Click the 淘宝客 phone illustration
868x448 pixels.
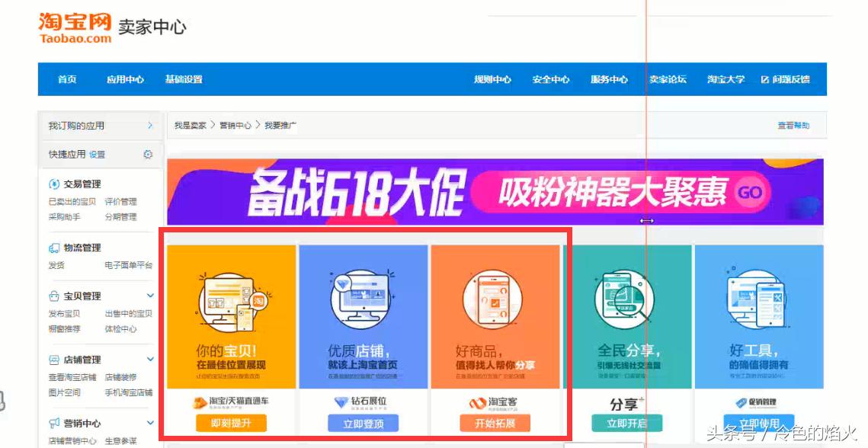click(492, 301)
